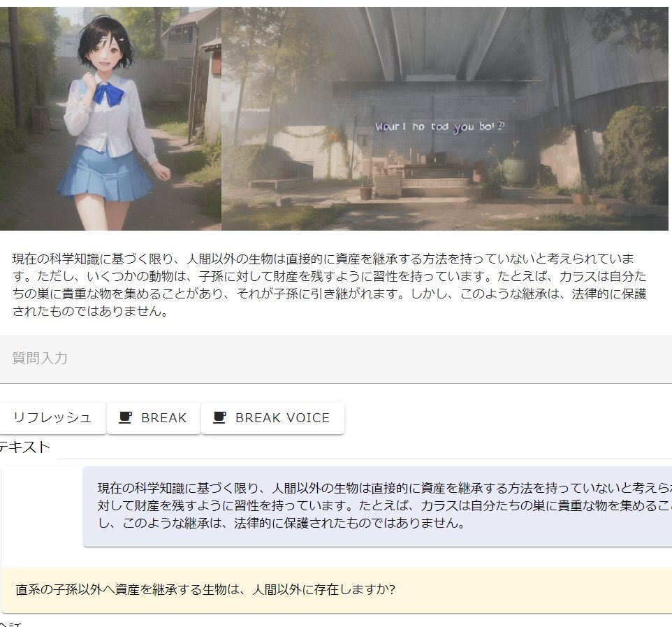Click the blue AI response chat bubble
672x627 pixels.
(377, 505)
